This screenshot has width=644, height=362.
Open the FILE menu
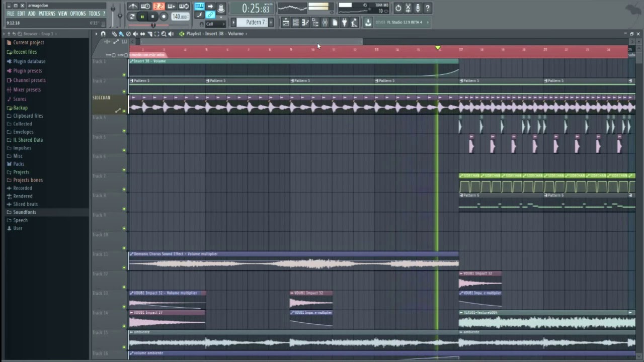(10, 14)
